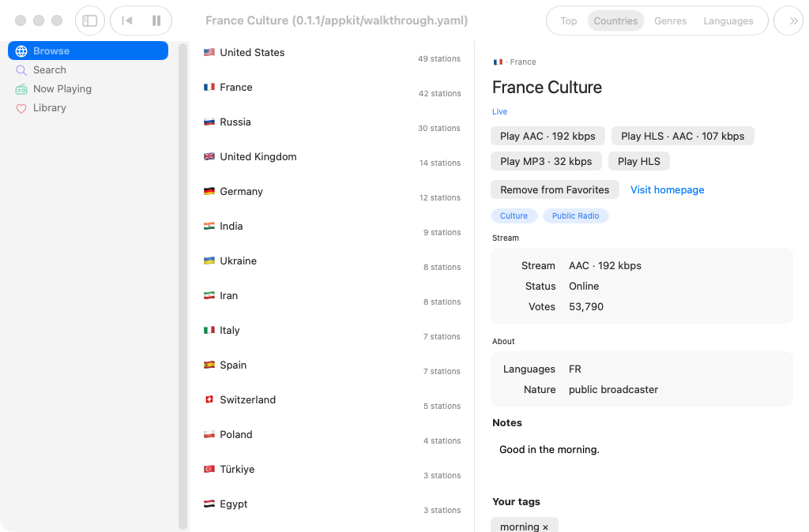The image size is (809, 532).
Task: Select the Countries tab
Action: click(615, 21)
